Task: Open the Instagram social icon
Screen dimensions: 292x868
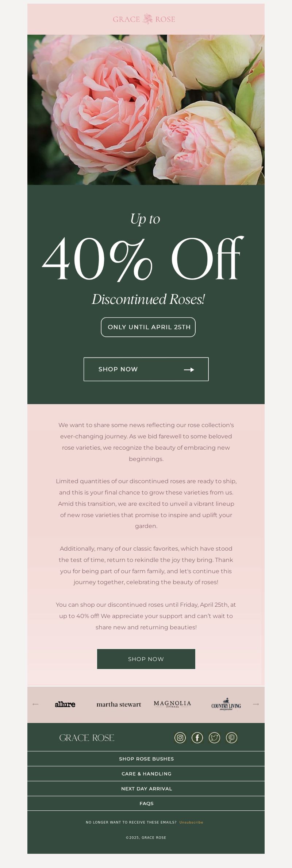Action: click(180, 738)
